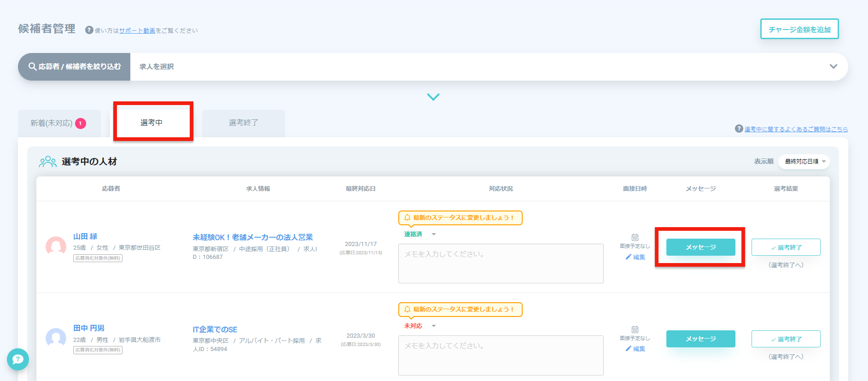Click 田中 円男's avatar icon
The width and height of the screenshot is (868, 381).
point(56,339)
